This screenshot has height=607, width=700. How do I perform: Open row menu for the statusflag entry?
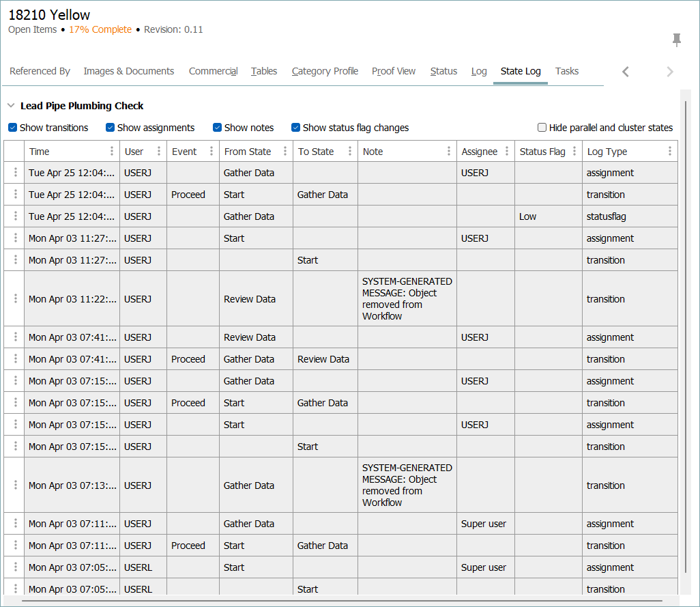pos(15,216)
